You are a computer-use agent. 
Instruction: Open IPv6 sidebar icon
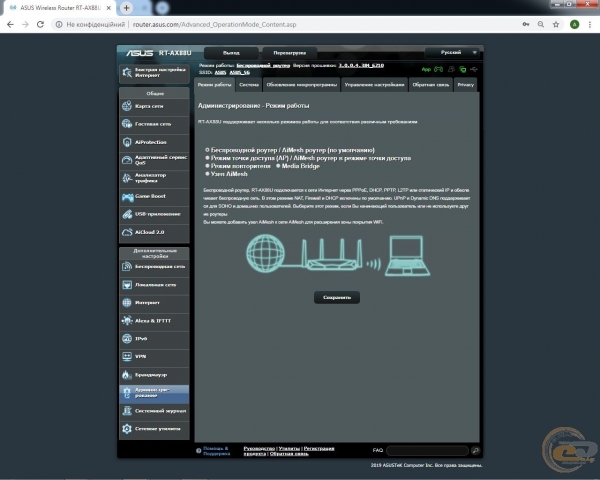click(x=127, y=339)
